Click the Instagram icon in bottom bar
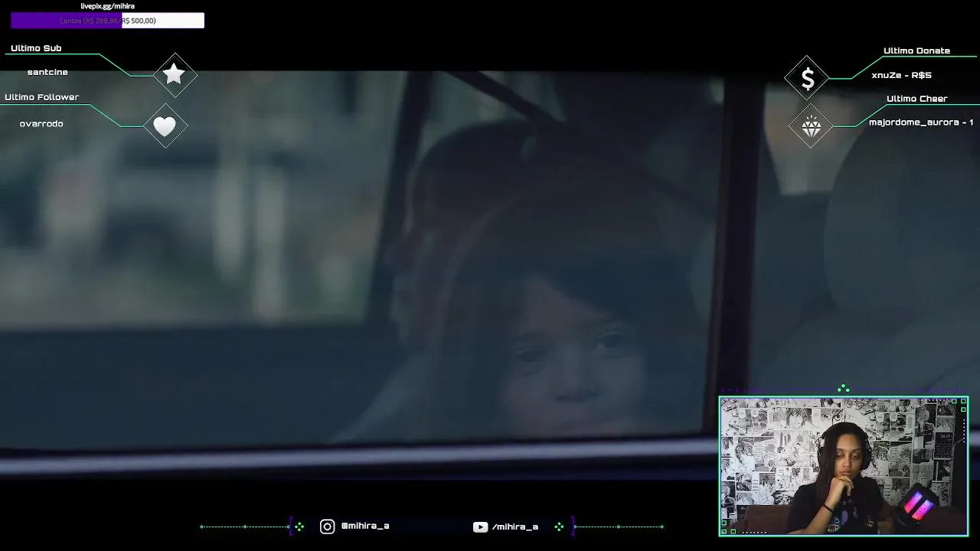 click(327, 527)
